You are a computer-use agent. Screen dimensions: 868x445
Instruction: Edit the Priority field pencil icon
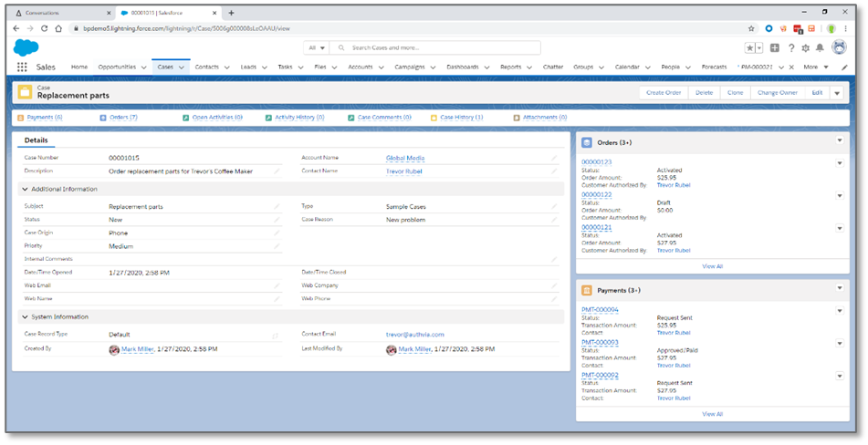277,246
